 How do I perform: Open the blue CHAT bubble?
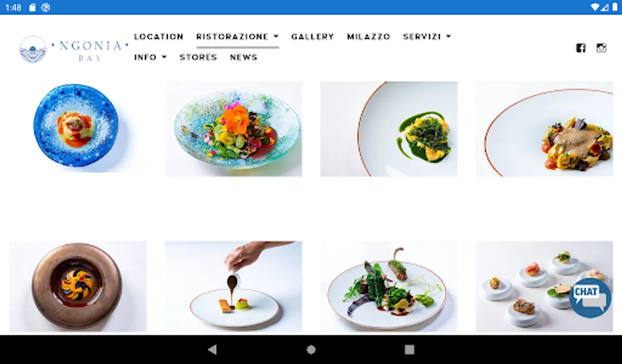point(590,298)
